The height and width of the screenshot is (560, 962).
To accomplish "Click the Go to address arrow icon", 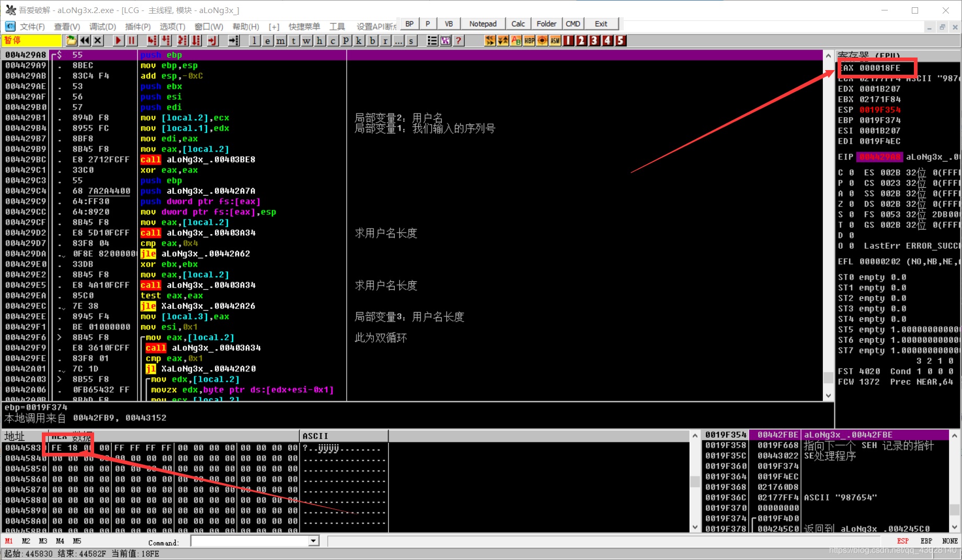I will 234,41.
